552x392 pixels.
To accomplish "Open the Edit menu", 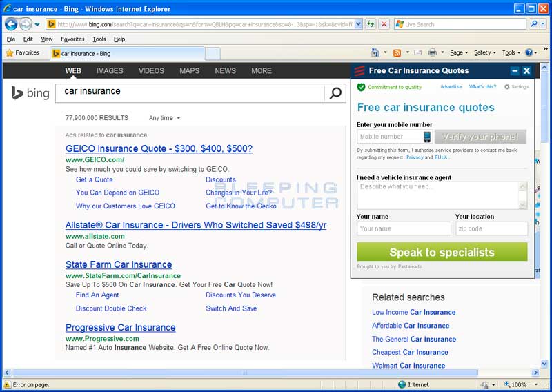I will tap(28, 39).
